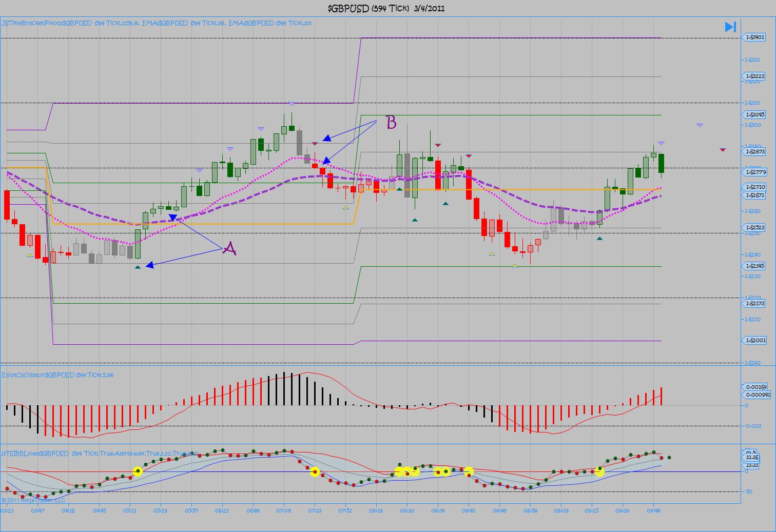Click the 07:08 time axis label
776x532 pixels.
284,510
